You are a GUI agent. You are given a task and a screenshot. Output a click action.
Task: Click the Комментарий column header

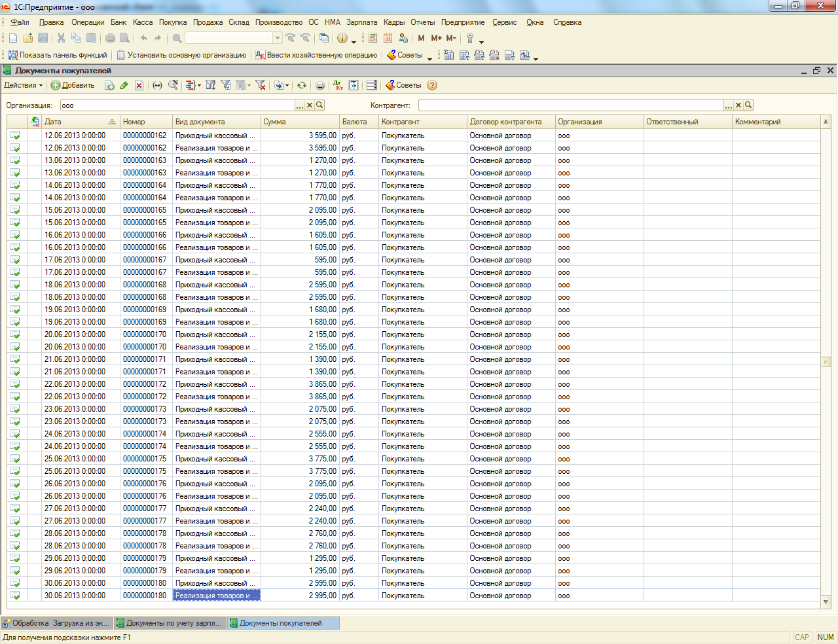pos(776,122)
